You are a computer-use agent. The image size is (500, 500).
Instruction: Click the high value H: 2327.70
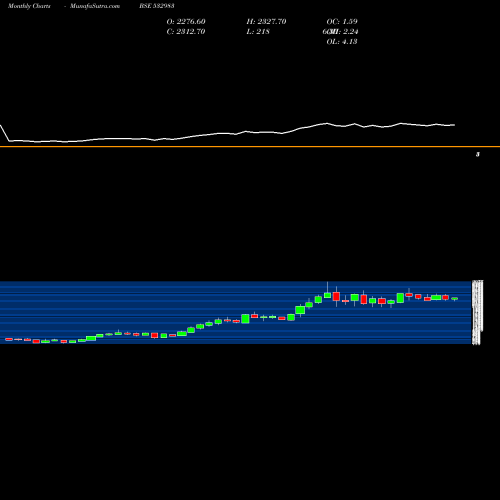pyautogui.click(x=266, y=22)
